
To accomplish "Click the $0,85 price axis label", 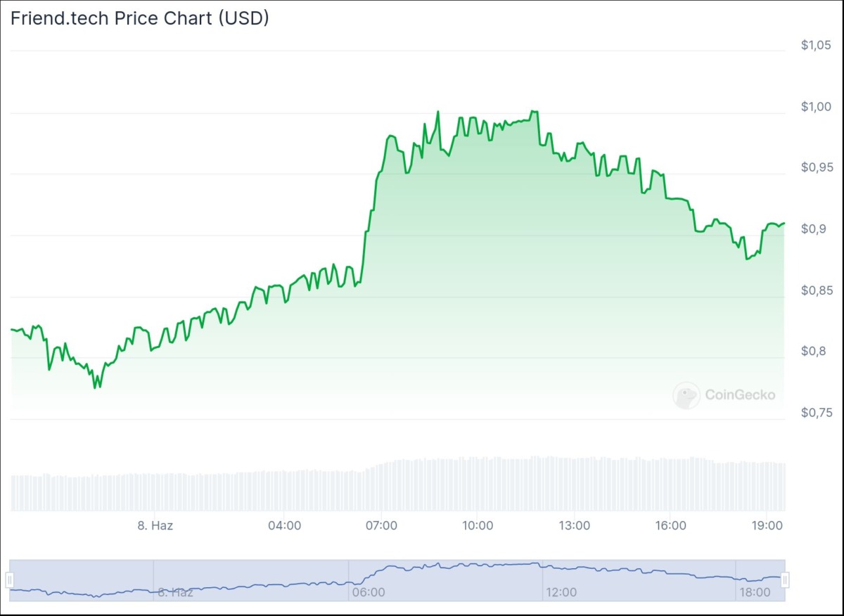I will point(817,290).
